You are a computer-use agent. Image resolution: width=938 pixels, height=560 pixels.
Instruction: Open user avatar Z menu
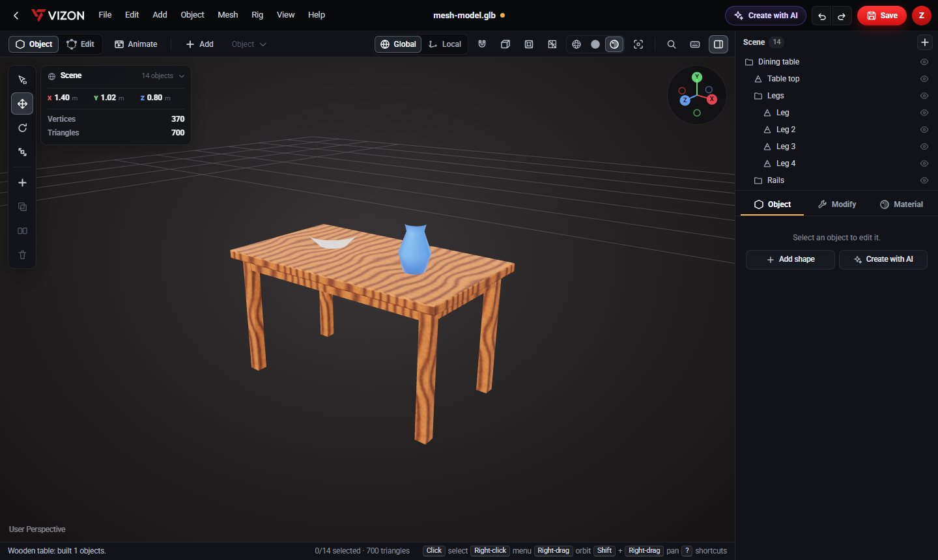tap(921, 16)
